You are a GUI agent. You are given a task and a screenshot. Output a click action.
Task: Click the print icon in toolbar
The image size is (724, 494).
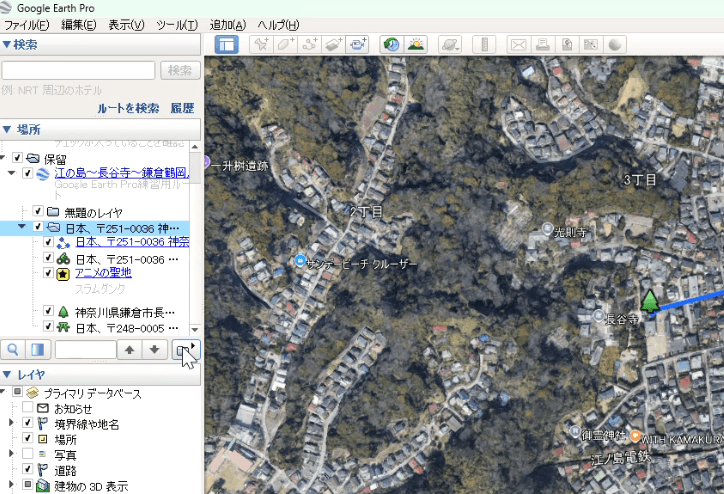click(542, 44)
